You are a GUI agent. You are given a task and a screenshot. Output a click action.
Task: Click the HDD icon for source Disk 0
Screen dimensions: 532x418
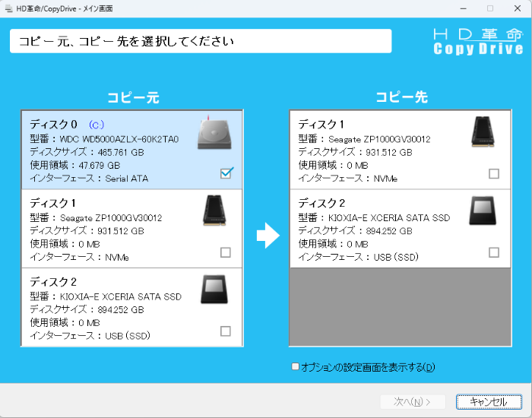click(212, 134)
